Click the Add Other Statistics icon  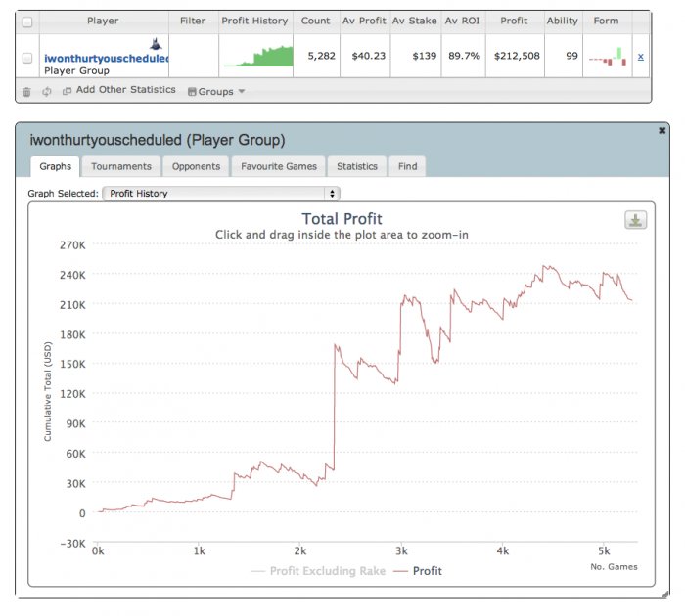coord(67,91)
